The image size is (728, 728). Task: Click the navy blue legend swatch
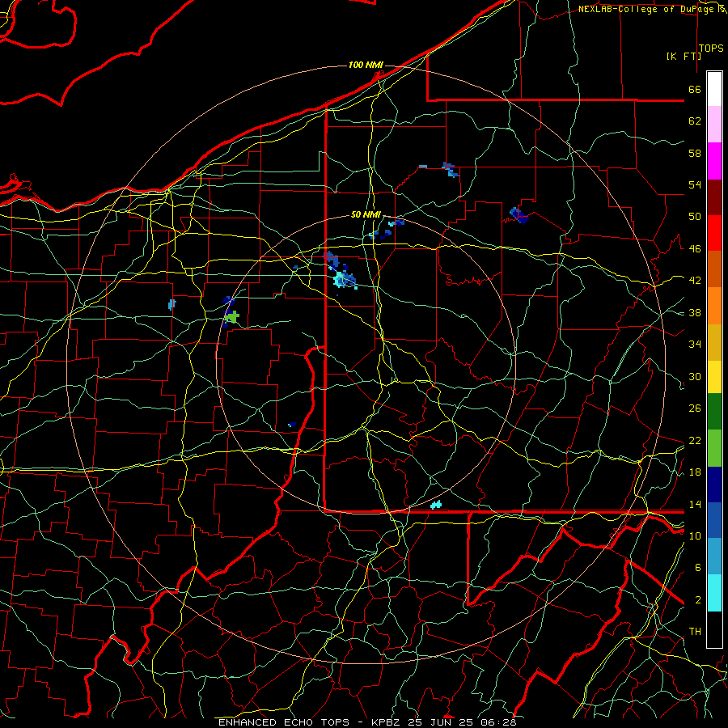click(714, 485)
